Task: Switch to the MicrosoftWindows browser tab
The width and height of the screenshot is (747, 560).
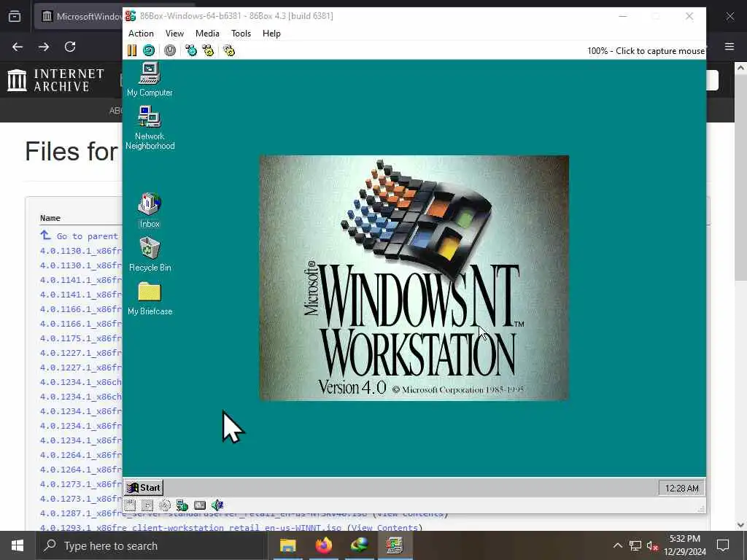Action: [79, 16]
